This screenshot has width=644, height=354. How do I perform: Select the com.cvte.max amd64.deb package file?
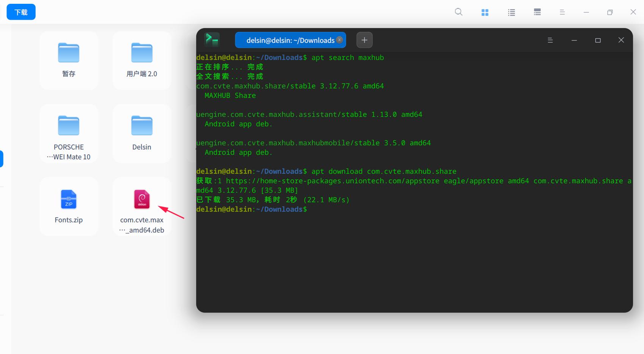[142, 206]
